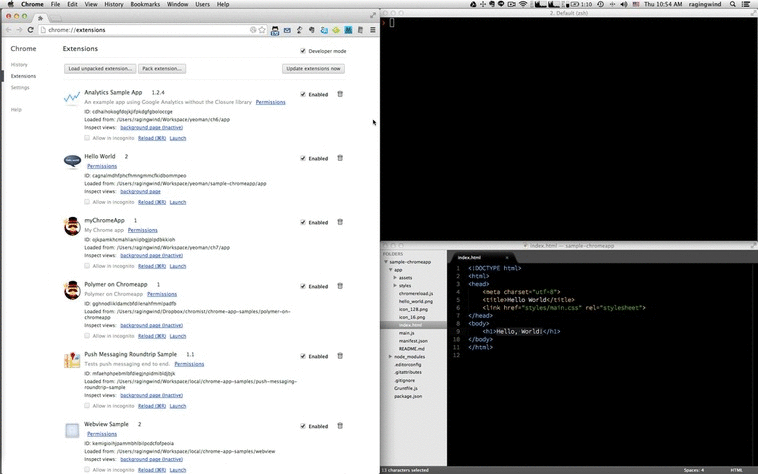Click the Hello World speech-bubble app icon

(x=72, y=161)
